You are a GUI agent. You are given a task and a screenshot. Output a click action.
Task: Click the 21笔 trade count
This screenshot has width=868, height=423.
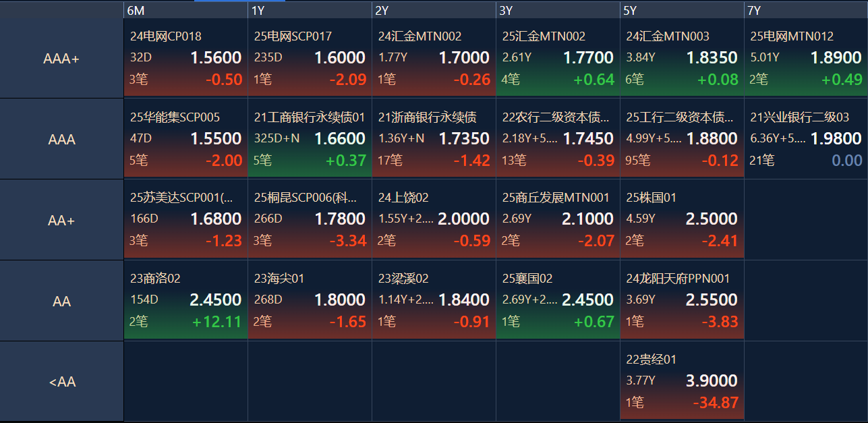[x=763, y=161]
